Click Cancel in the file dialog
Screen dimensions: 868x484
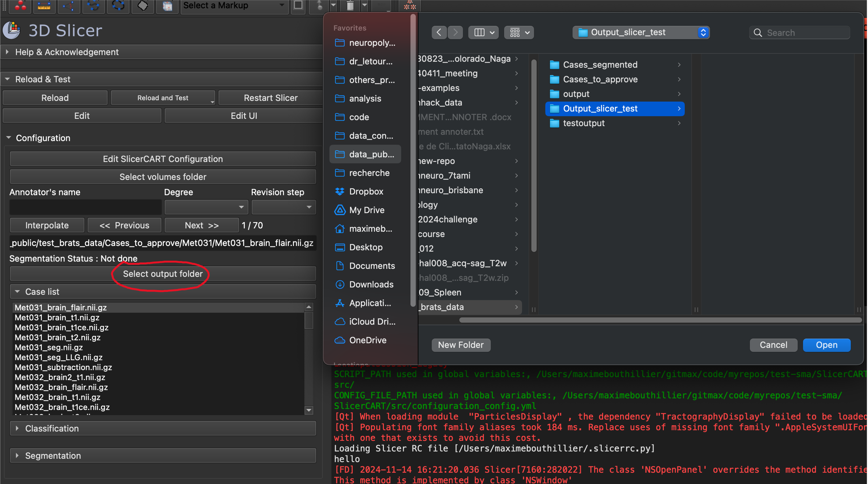(x=773, y=345)
